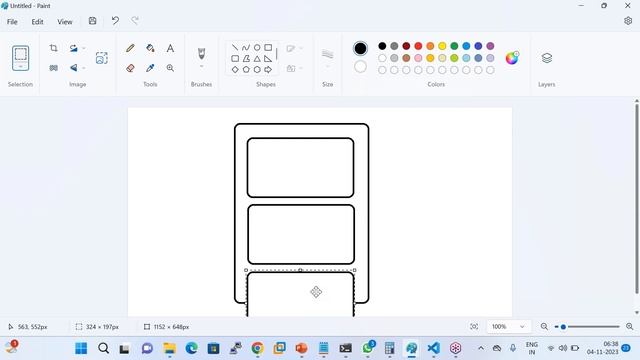Click the selected bottom rounded rectangle
Viewport: 640px width, 360px height.
click(300, 293)
